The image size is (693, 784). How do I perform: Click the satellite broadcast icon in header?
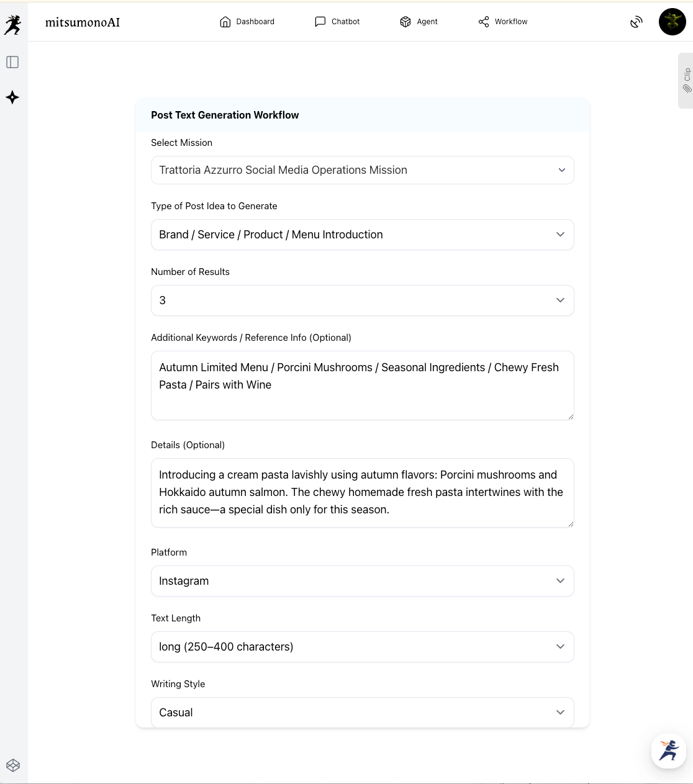(x=636, y=22)
